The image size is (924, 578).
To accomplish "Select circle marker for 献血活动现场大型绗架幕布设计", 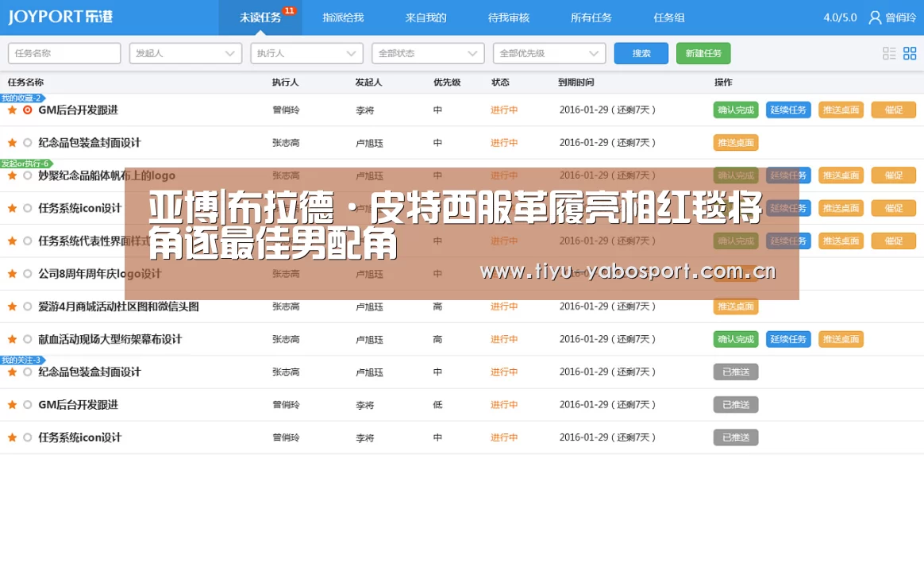I will point(27,339).
